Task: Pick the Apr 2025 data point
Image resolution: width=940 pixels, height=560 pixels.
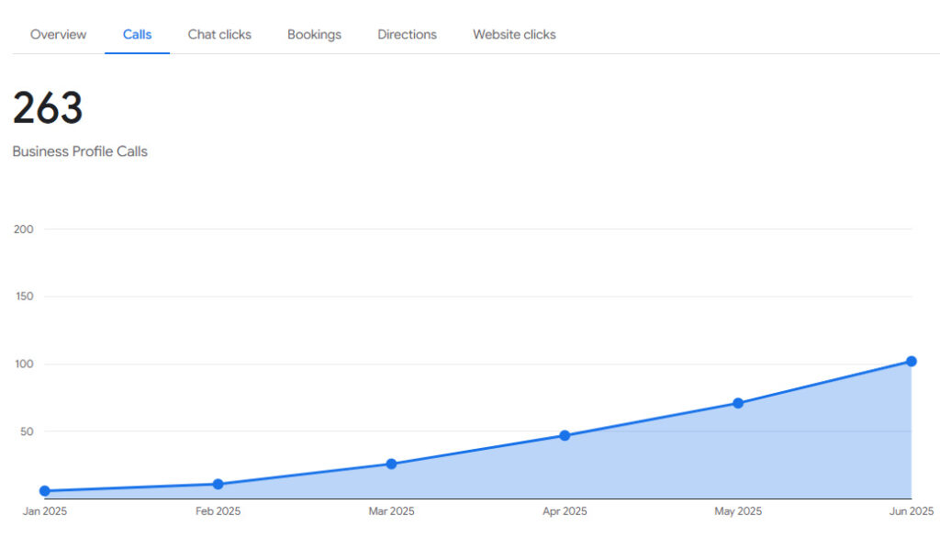Action: [565, 435]
